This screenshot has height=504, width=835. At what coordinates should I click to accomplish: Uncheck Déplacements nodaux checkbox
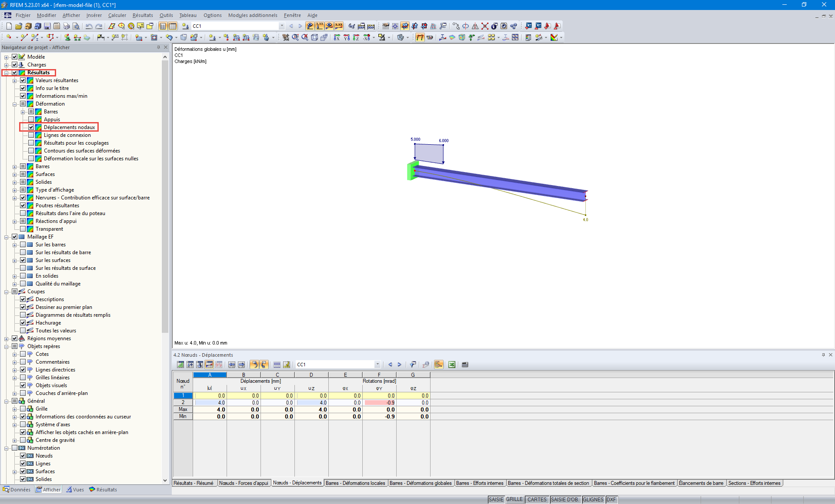pyautogui.click(x=31, y=127)
